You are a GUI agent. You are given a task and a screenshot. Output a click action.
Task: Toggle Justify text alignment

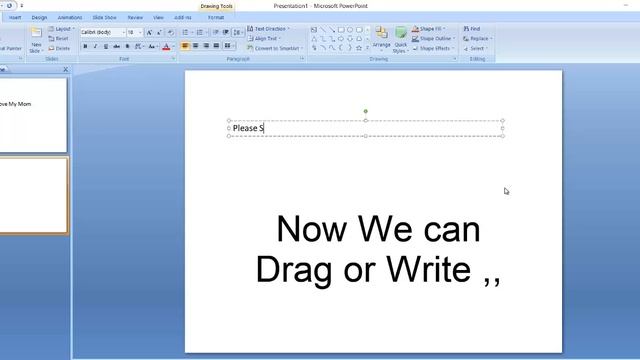(x=216, y=46)
